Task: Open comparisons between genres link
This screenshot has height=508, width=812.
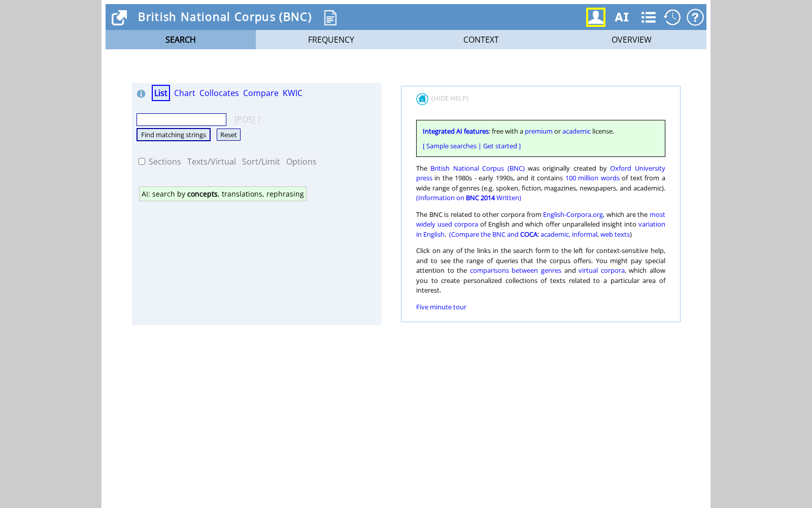Action: point(516,271)
